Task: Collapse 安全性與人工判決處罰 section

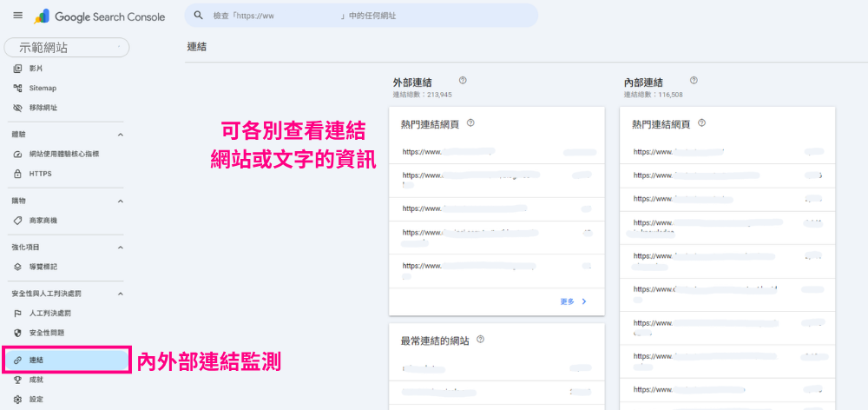Action: point(121,294)
